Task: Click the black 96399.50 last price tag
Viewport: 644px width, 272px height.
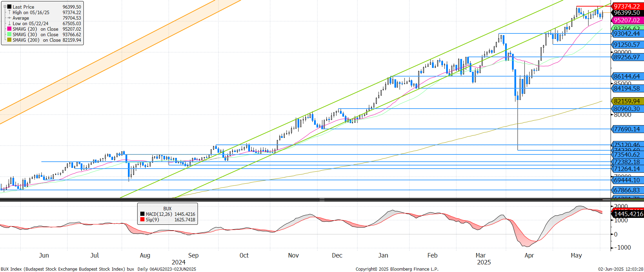Action: (627, 13)
